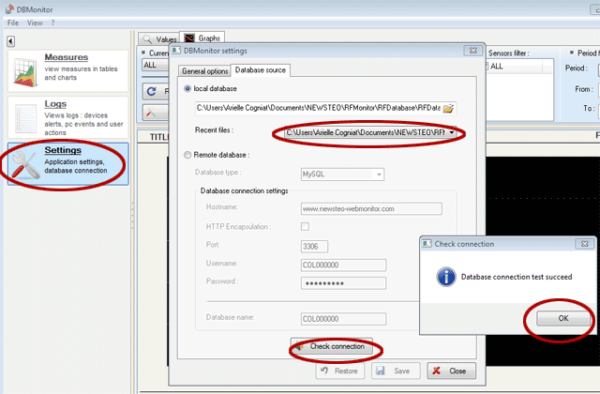This screenshot has width=600, height=394.
Task: Collapse the sidebar with left arrow icon
Action: coord(11,41)
